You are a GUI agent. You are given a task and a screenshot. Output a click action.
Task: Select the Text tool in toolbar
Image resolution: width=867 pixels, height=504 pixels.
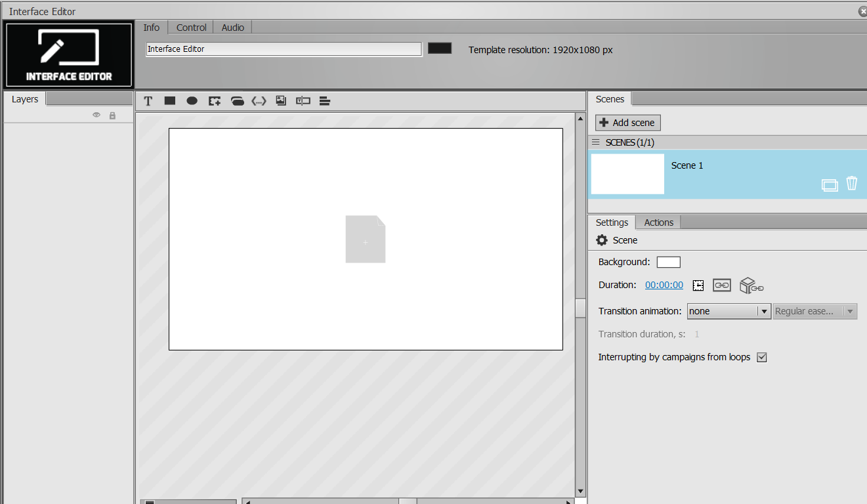(x=148, y=101)
